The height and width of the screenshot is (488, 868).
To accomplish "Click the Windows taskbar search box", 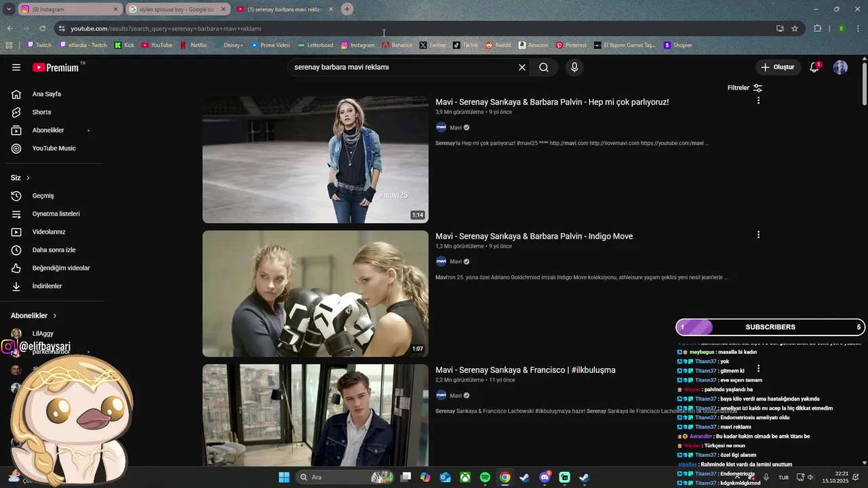I will tap(346, 477).
